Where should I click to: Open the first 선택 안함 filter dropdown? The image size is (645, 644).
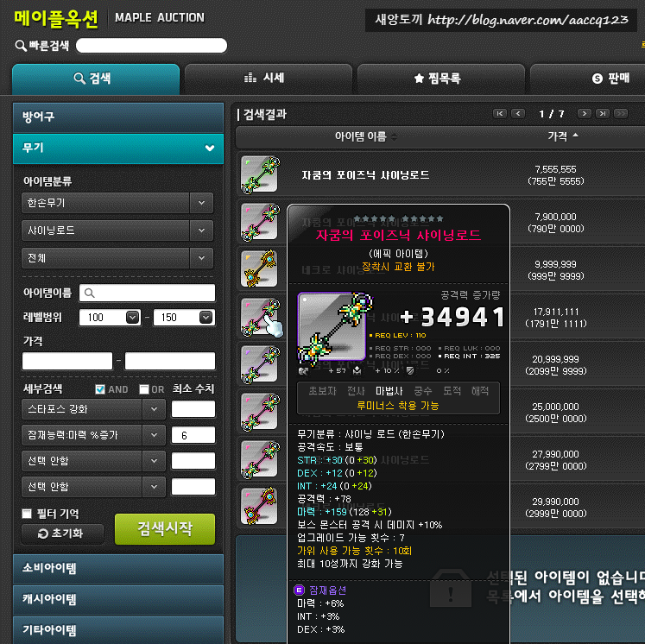[x=93, y=461]
